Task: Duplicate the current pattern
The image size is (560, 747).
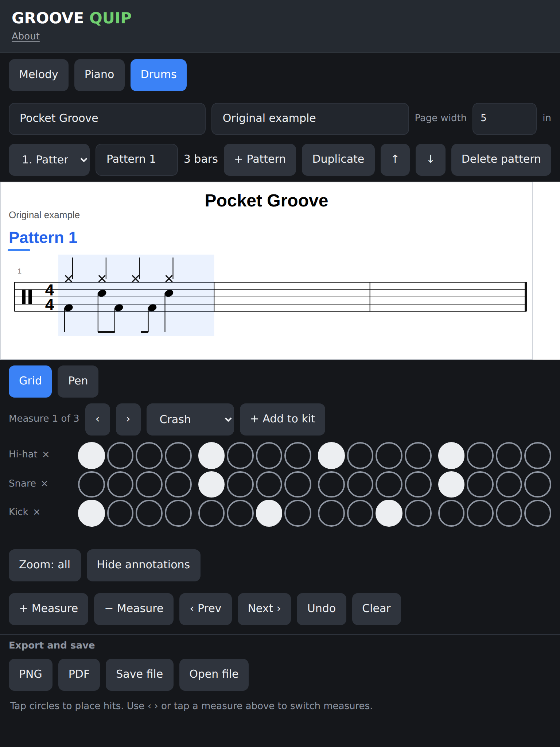Action: [338, 159]
